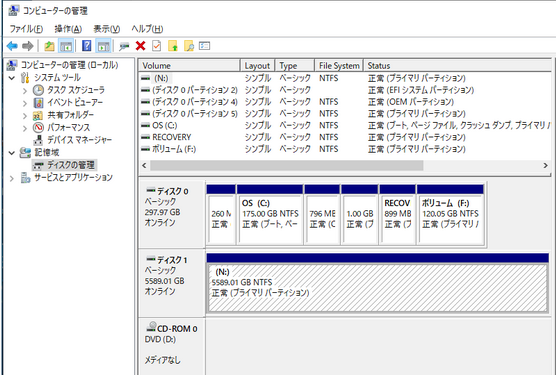Viewport: 556px width, 375px height.
Task: Select the ボリューム (F:) volume row in list
Action: click(346, 149)
